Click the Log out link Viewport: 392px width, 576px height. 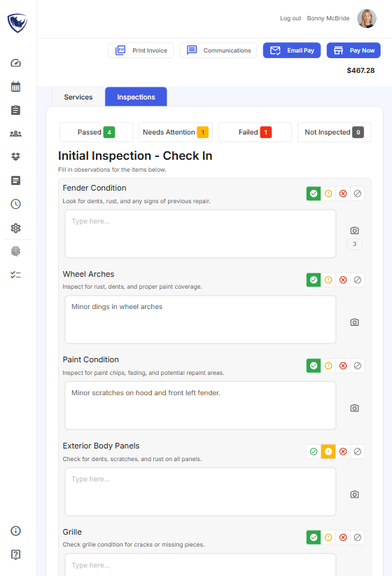point(290,18)
